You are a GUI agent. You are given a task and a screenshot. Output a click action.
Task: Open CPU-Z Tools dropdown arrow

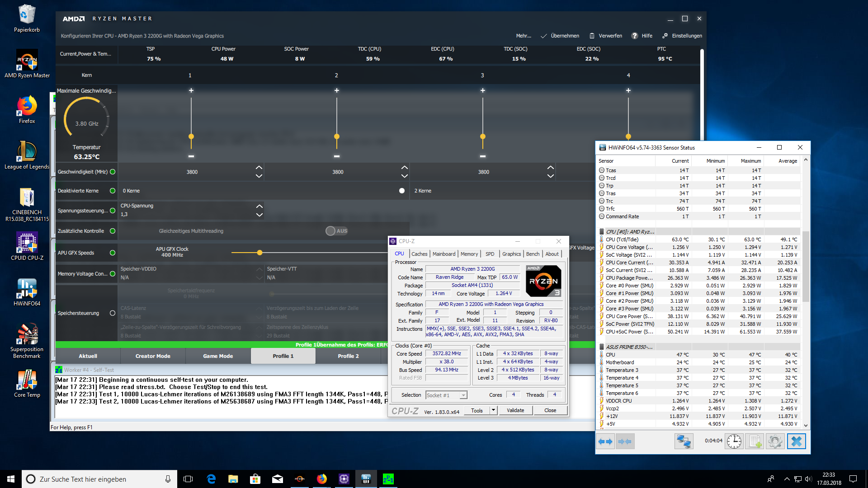coord(494,410)
